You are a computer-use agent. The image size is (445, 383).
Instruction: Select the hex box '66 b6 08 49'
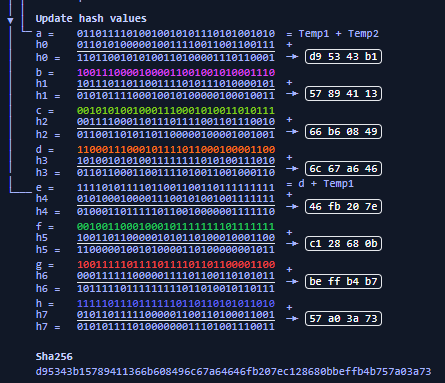tap(343, 132)
